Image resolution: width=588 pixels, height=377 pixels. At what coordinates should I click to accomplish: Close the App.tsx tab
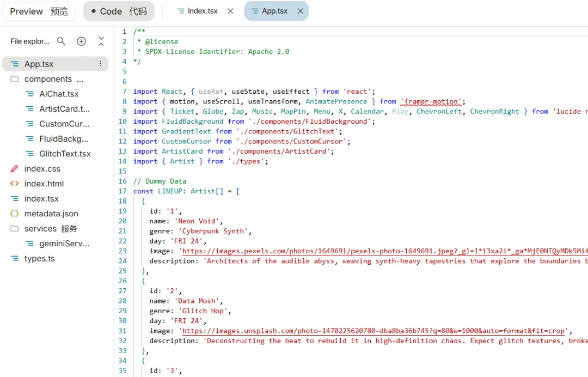[301, 11]
